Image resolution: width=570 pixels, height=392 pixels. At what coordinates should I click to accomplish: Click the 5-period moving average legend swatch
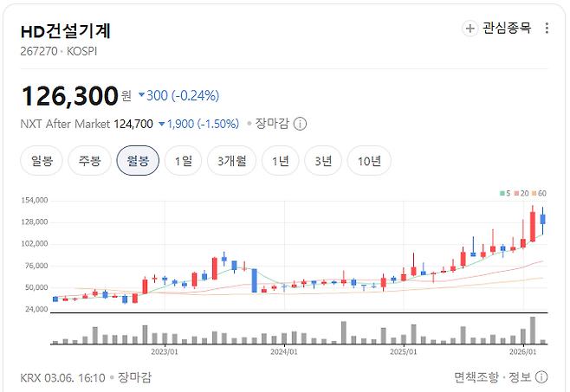tap(504, 192)
